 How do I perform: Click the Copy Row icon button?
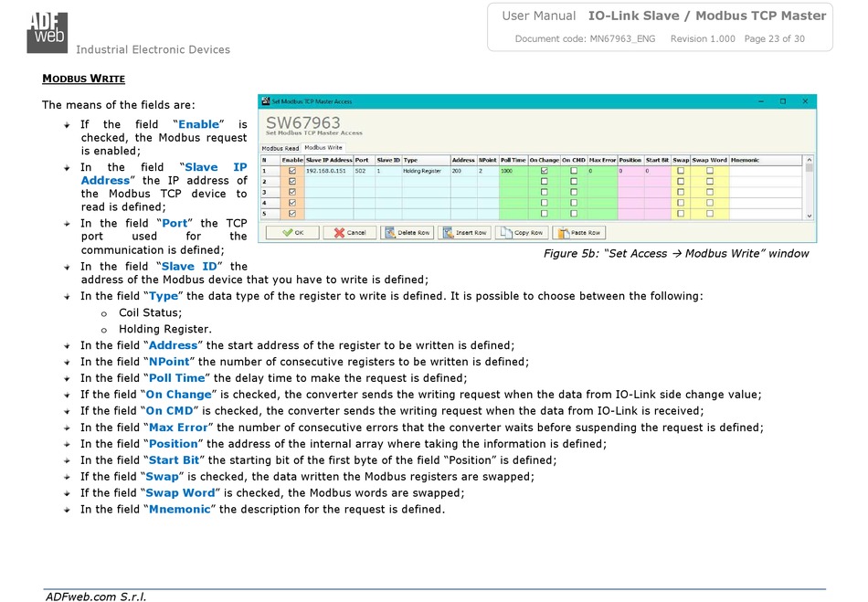[520, 233]
